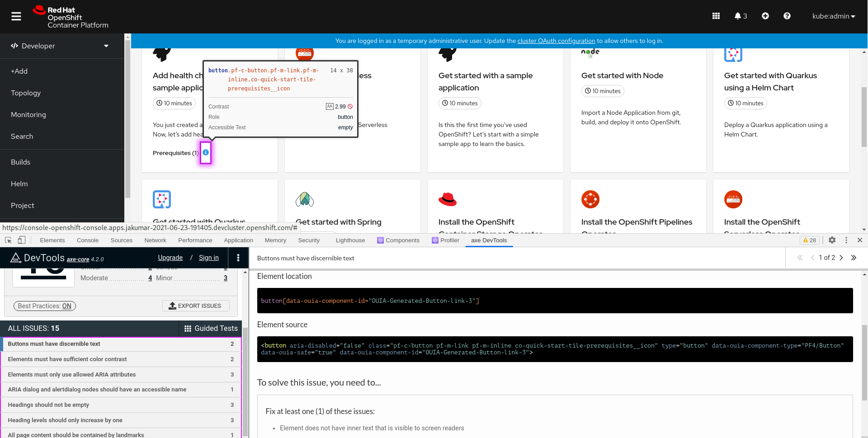The width and height of the screenshot is (868, 438).
Task: Select 'Elements must only use allowed ARIA attributes'
Action: pyautogui.click(x=121, y=375)
